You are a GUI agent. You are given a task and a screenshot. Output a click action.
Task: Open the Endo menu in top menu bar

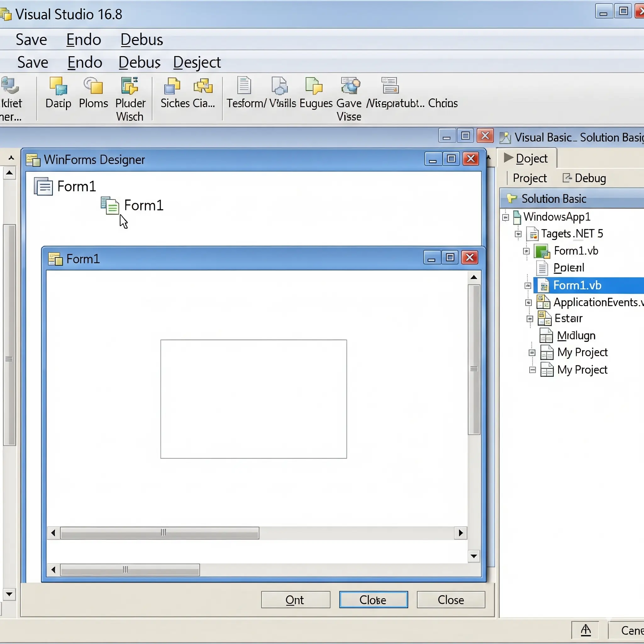click(x=84, y=40)
